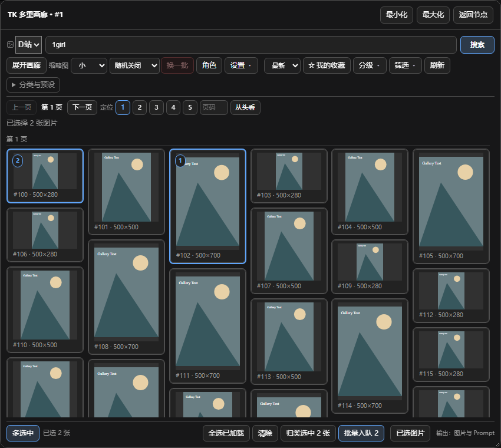The height and width of the screenshot is (448, 501).
Task: Click the 角色 character button
Action: 209,65
